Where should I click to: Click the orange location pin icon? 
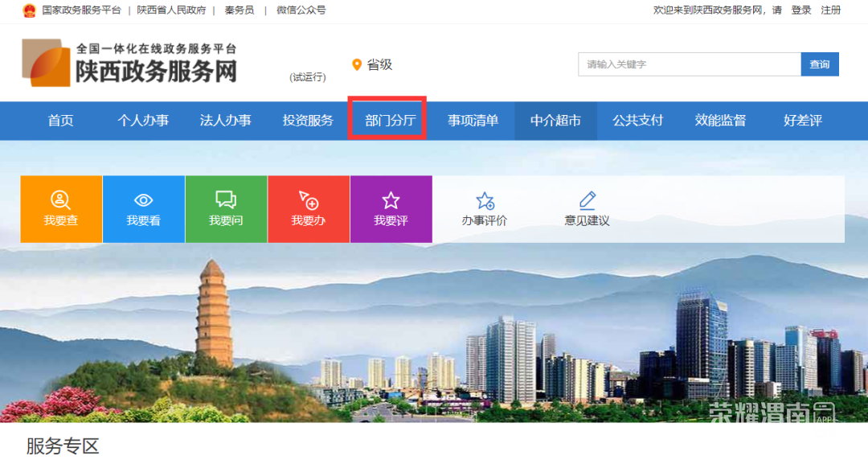357,65
